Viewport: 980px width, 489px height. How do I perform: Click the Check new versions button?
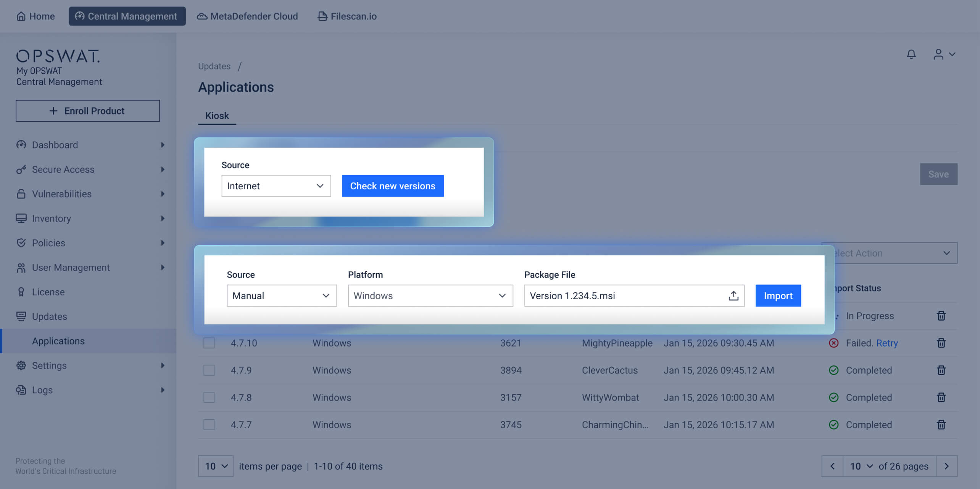[392, 186]
